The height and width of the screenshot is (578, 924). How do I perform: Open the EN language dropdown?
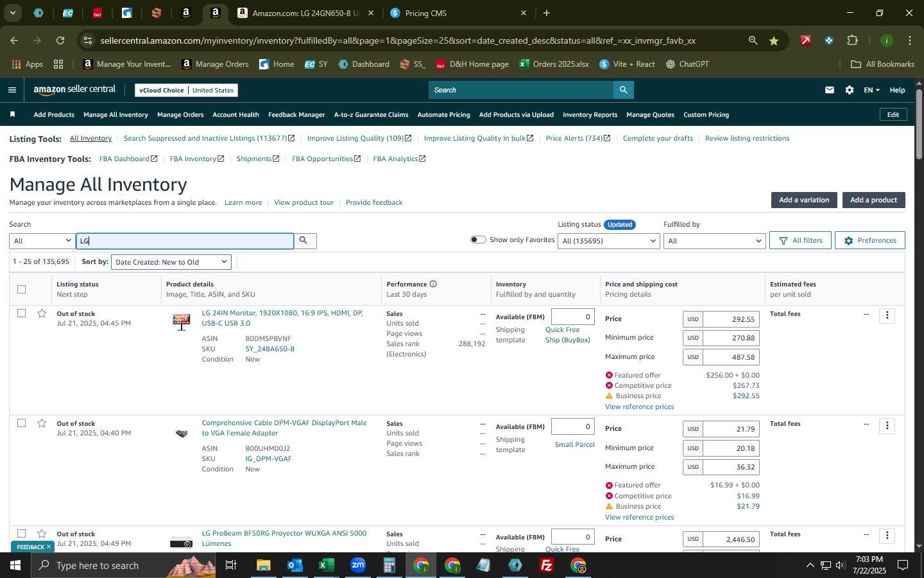[871, 90]
